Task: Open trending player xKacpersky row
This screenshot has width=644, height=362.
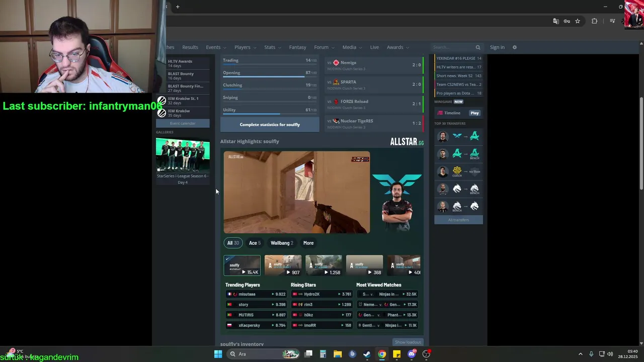Action: 256,325
